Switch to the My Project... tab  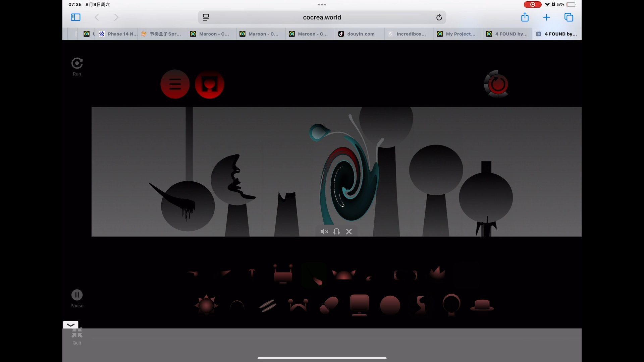[458, 34]
